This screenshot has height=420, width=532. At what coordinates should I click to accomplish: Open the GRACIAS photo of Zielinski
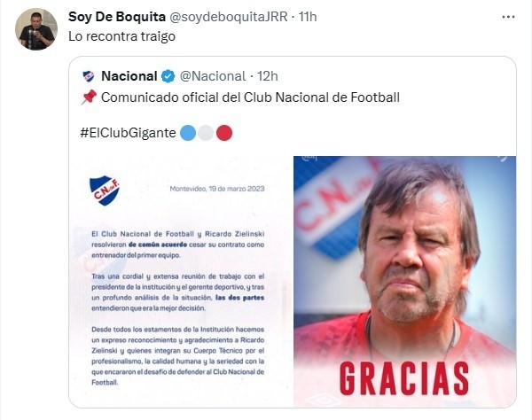point(404,282)
